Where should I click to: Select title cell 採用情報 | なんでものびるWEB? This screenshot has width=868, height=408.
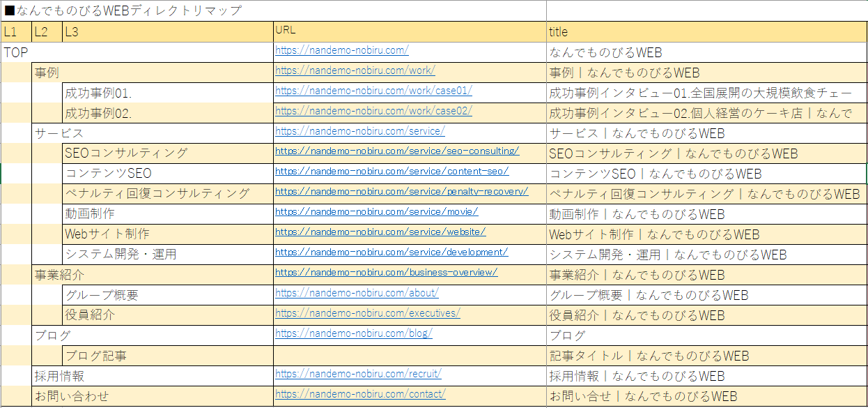707,376
